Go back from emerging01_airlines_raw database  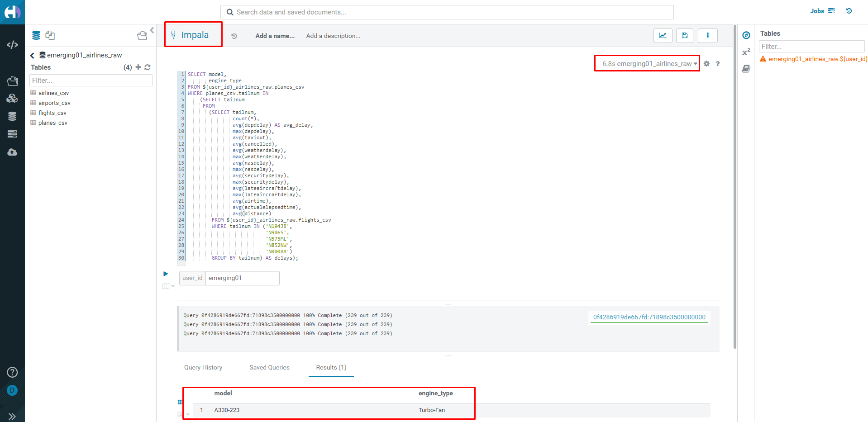click(32, 56)
